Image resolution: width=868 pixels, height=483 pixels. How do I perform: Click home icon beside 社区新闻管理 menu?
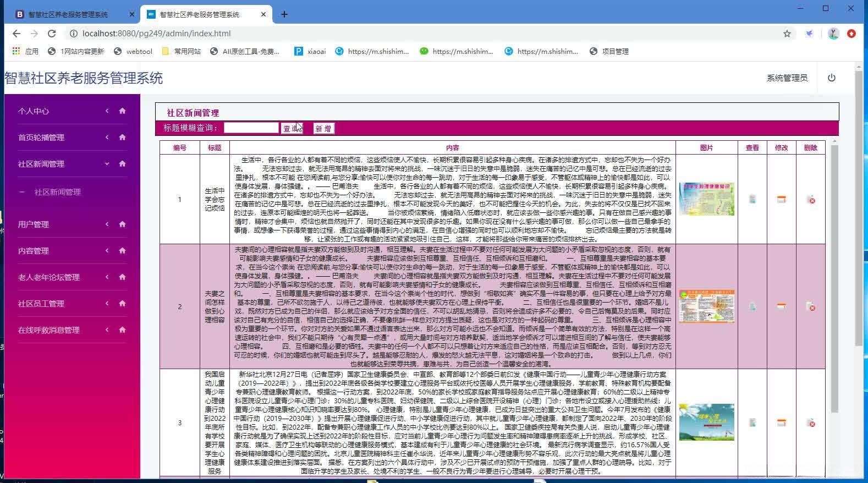point(122,163)
